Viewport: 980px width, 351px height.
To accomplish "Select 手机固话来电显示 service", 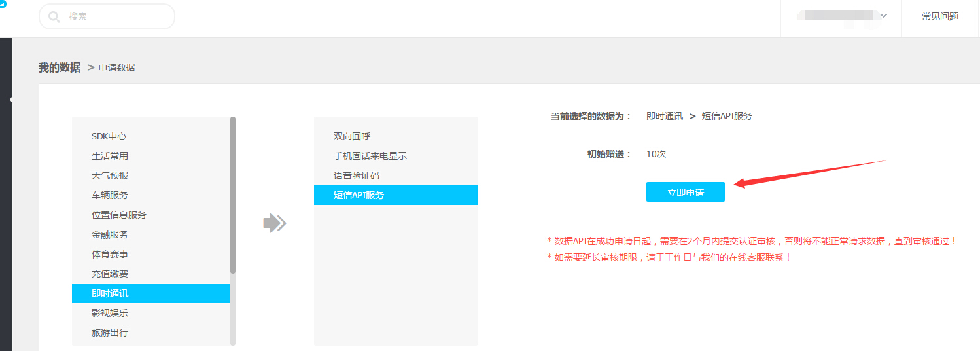I will (370, 156).
